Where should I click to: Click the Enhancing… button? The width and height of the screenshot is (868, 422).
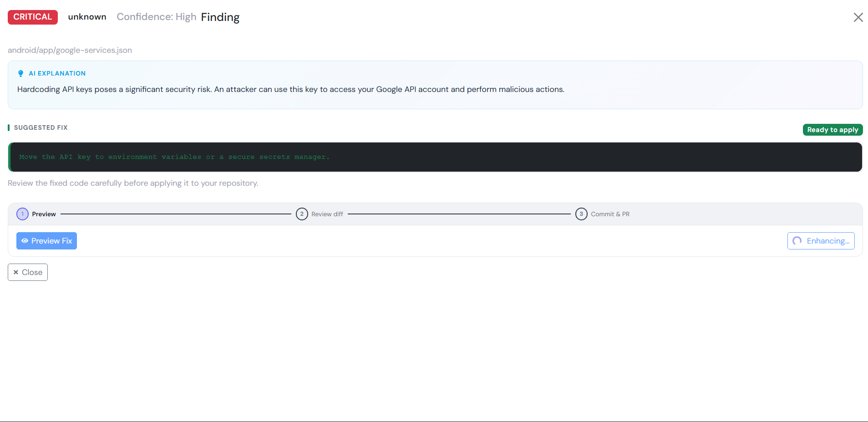821,241
